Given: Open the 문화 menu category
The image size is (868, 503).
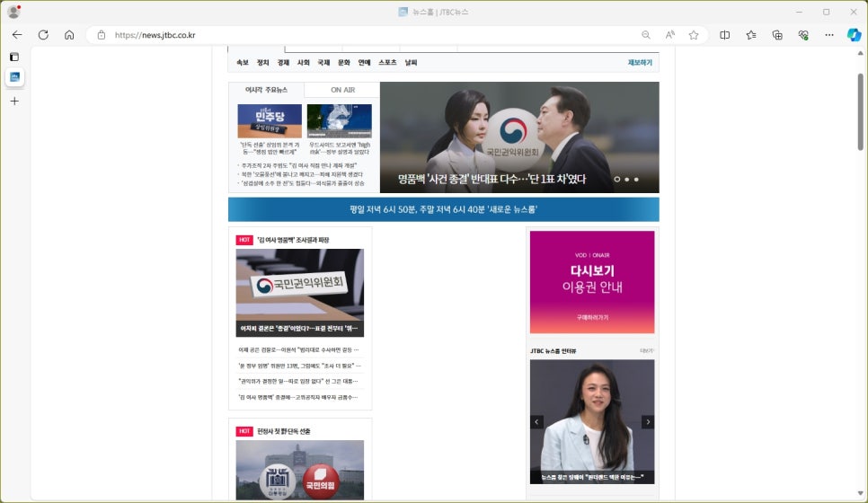Looking at the screenshot, I should (x=344, y=63).
